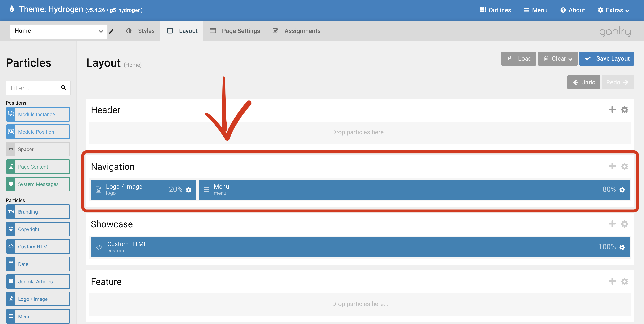Viewport: 644px width, 324px height.
Task: Click the Page Content label
Action: 33,167
